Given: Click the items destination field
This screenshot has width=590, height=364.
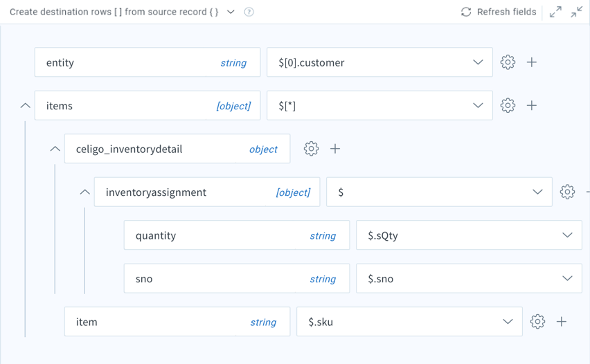Looking at the screenshot, I should (147, 106).
